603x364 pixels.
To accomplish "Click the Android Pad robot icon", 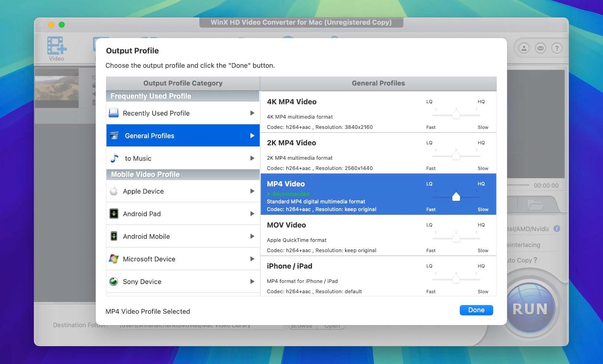I will point(114,214).
